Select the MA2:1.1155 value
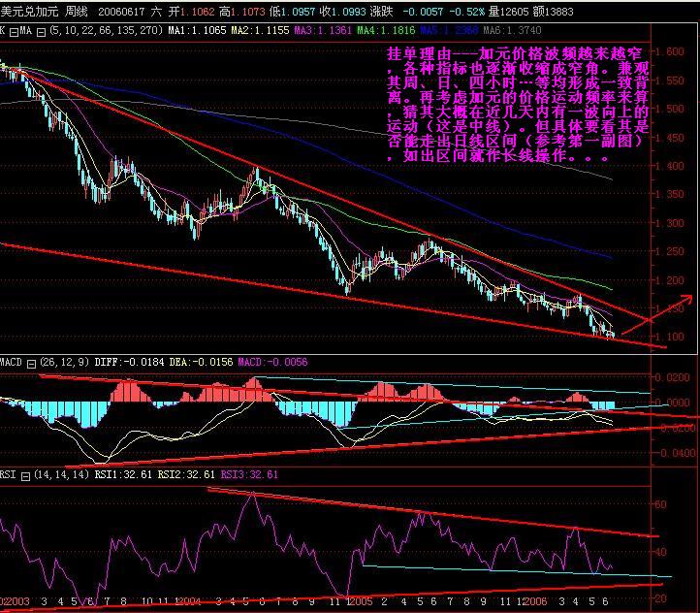This screenshot has height=613, width=700. tap(260, 31)
